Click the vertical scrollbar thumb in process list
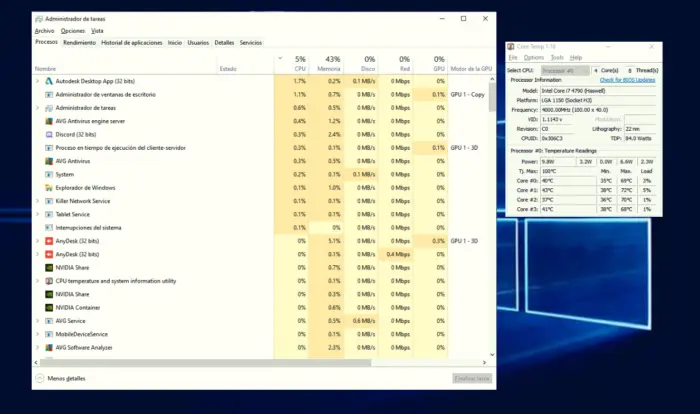 point(492,97)
